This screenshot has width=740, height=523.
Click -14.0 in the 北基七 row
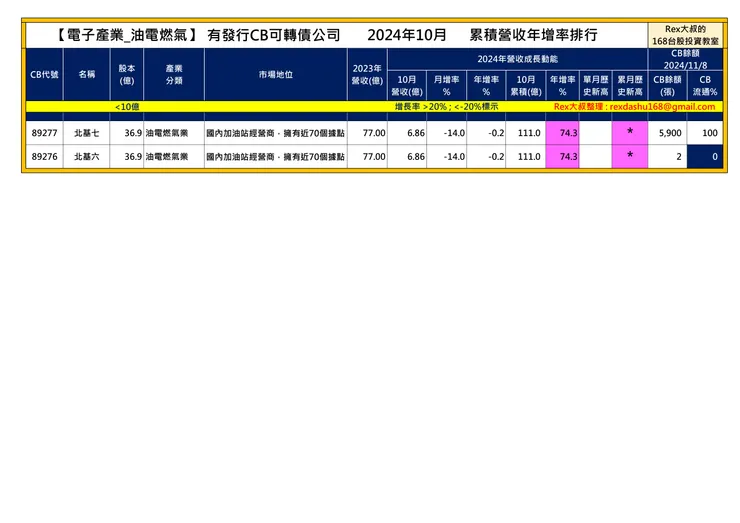(454, 133)
